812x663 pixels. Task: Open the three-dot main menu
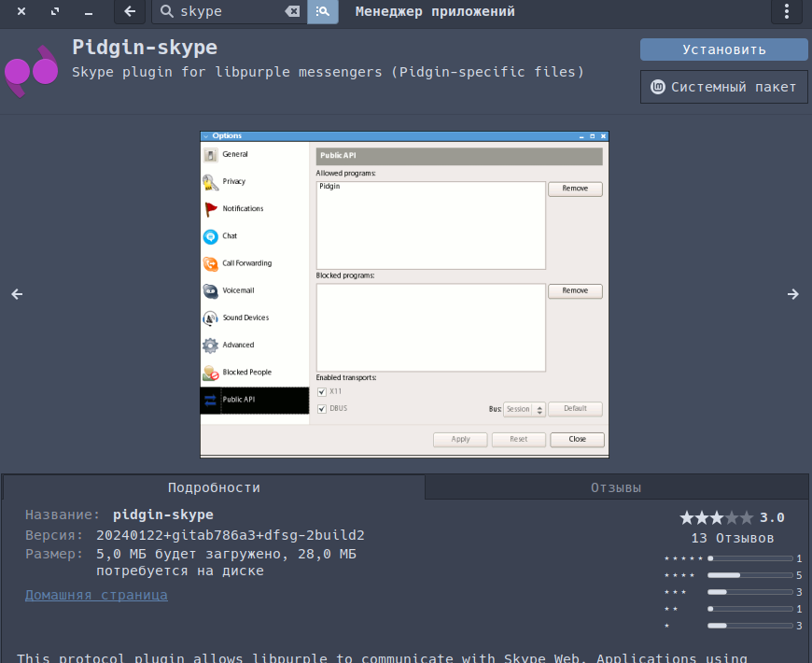pyautogui.click(x=787, y=11)
